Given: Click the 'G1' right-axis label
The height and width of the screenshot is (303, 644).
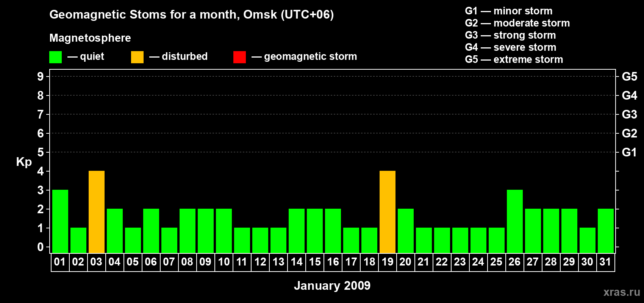Looking at the screenshot, I should [x=630, y=152].
